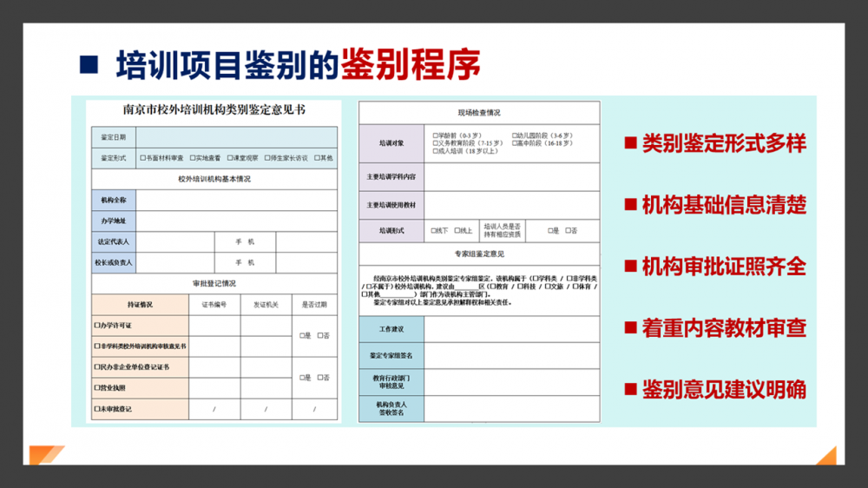Select 学龄前 (0-3岁) checkbox
This screenshot has height=488, width=868.
(435, 135)
